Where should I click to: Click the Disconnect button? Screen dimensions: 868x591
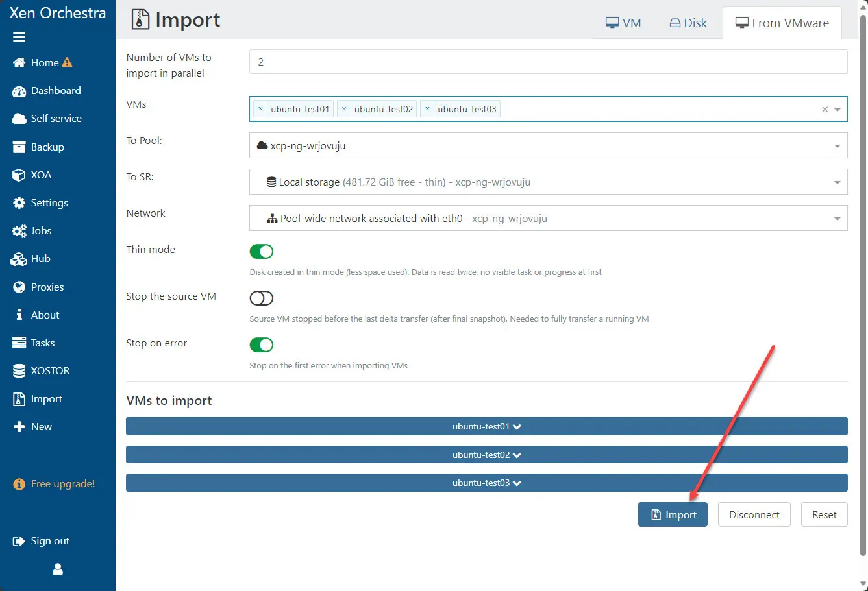click(754, 515)
